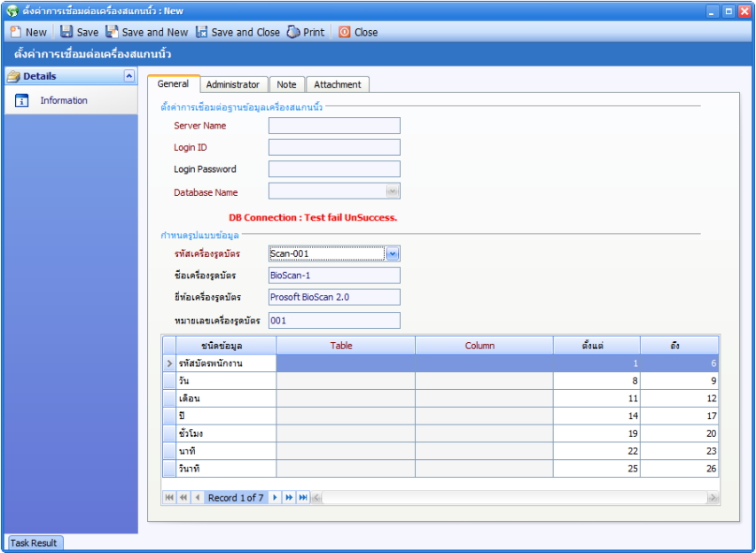Click the grid horizontal scrollbar track
The height and width of the screenshot is (553, 756).
pos(514,497)
